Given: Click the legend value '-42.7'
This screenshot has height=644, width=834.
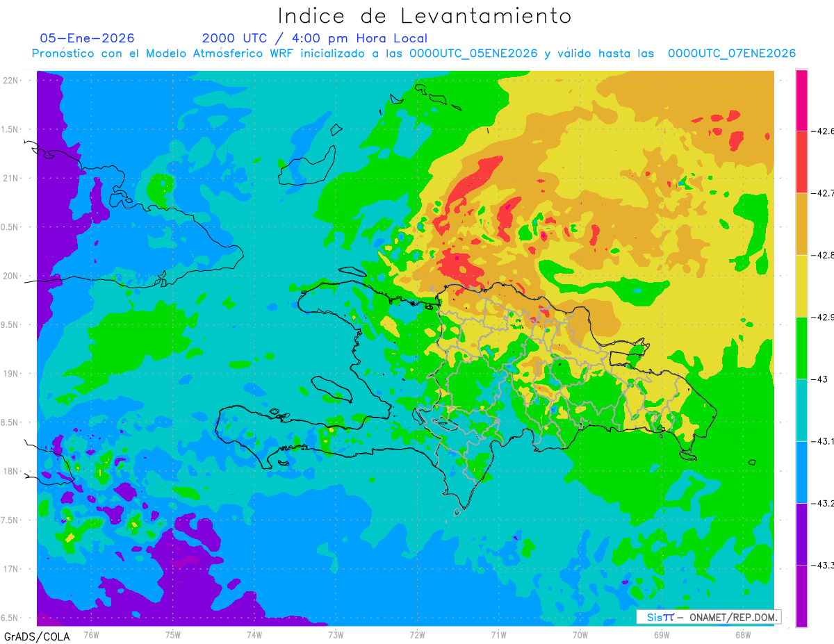Looking at the screenshot, I should coord(822,193).
